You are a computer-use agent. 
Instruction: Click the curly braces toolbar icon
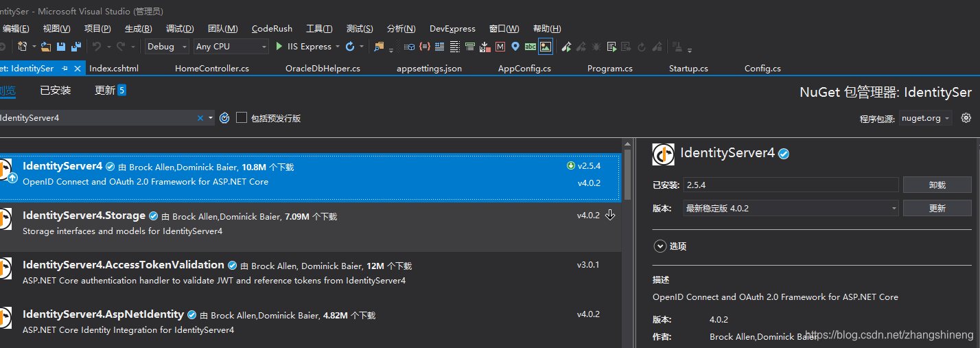(x=425, y=47)
